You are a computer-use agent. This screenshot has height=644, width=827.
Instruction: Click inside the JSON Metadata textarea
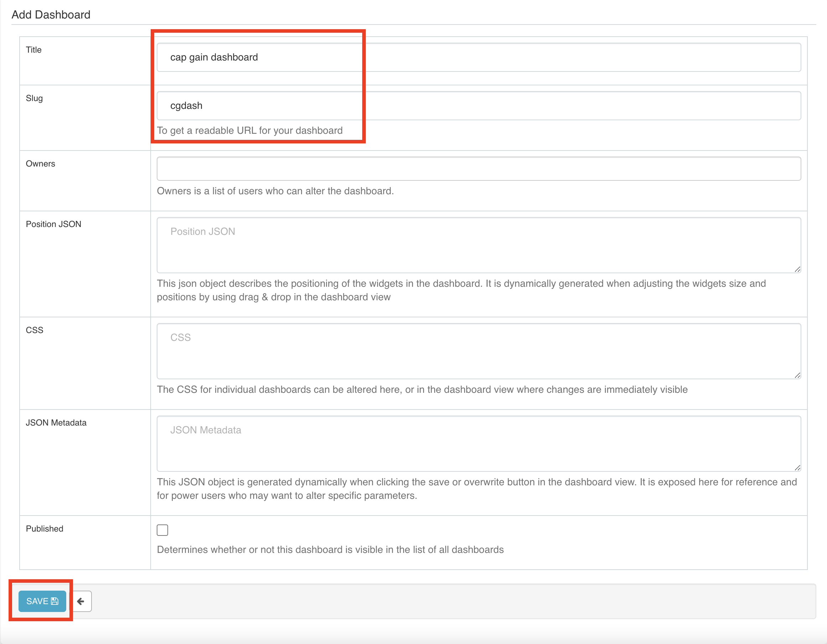(x=479, y=443)
